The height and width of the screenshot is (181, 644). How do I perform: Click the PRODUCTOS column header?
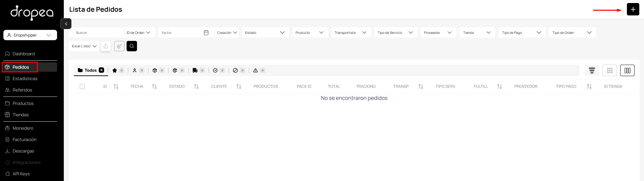click(266, 86)
